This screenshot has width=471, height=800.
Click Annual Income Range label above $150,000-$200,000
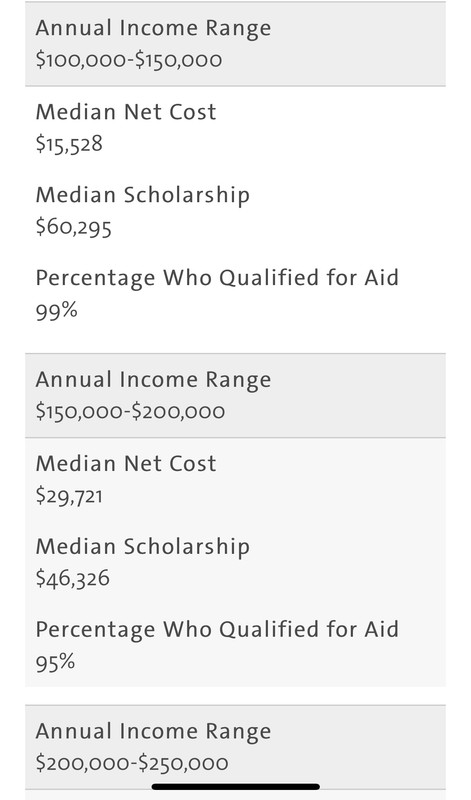(153, 380)
